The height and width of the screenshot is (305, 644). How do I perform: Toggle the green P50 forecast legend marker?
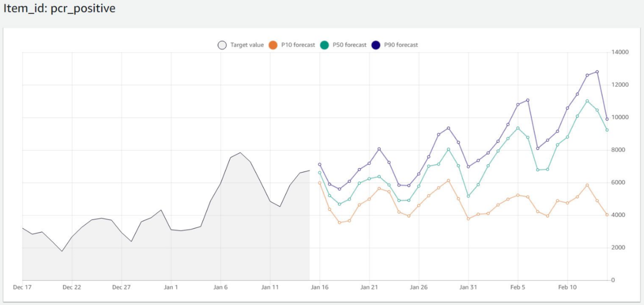tap(325, 45)
